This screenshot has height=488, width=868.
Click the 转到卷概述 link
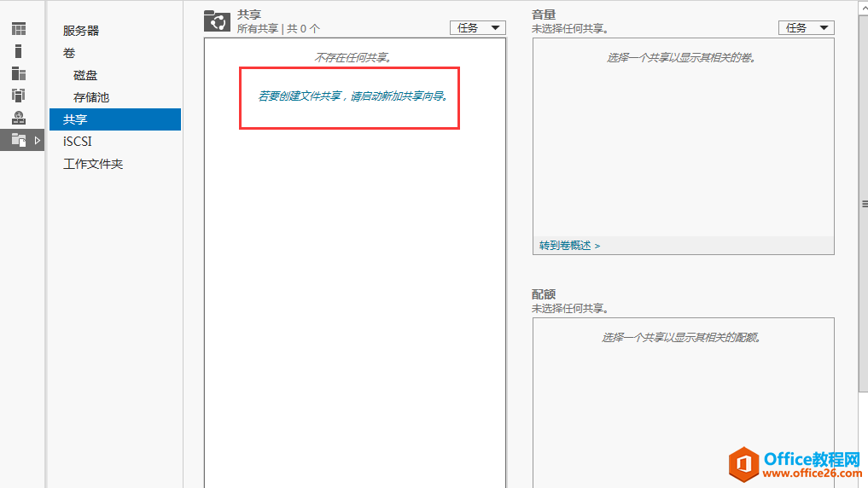569,245
